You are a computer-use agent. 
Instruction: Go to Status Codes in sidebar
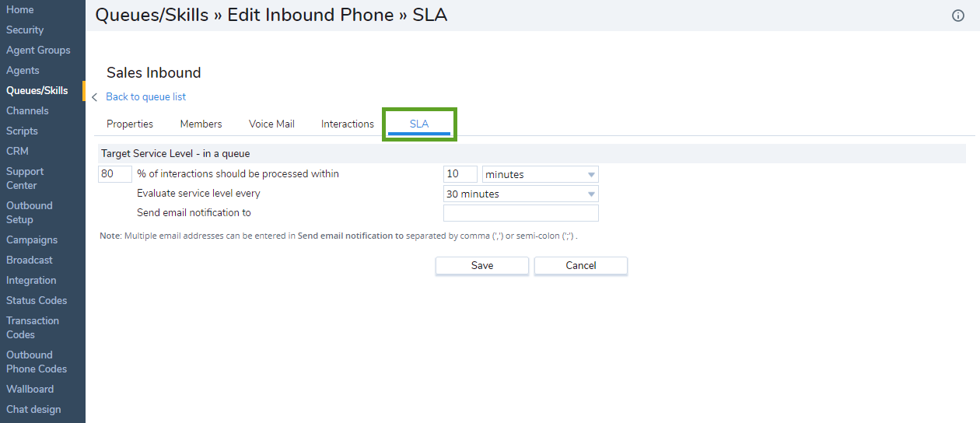pos(37,300)
